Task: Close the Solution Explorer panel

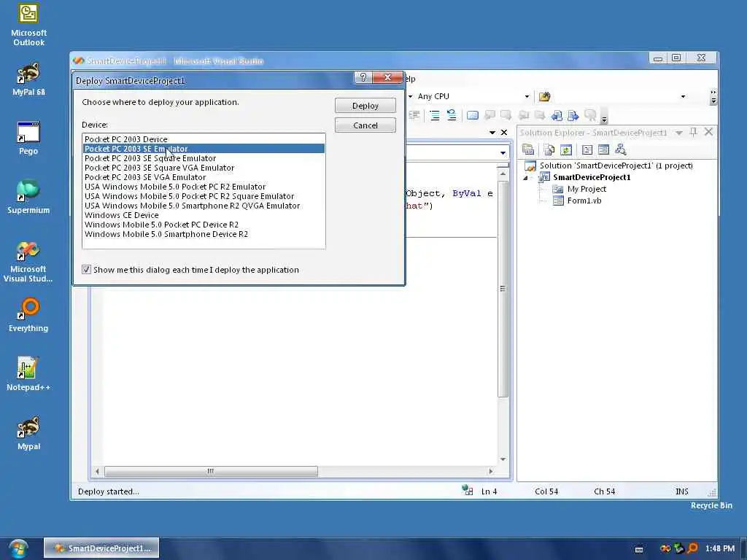Action: pyautogui.click(x=708, y=132)
